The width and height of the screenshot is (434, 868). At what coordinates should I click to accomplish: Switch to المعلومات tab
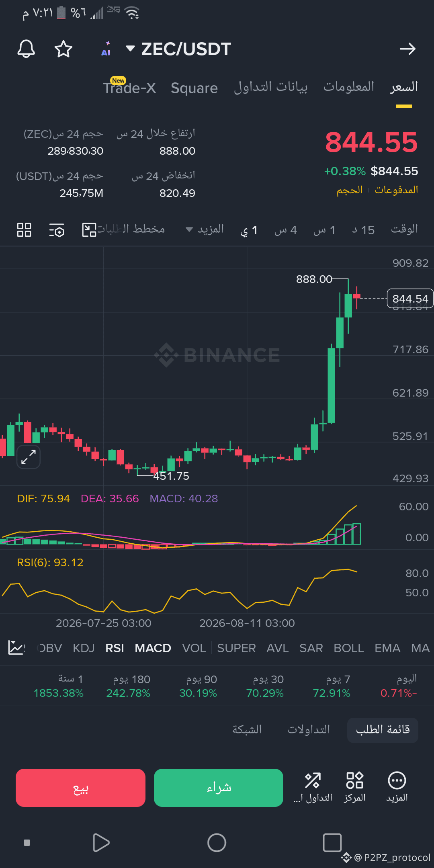pyautogui.click(x=349, y=87)
